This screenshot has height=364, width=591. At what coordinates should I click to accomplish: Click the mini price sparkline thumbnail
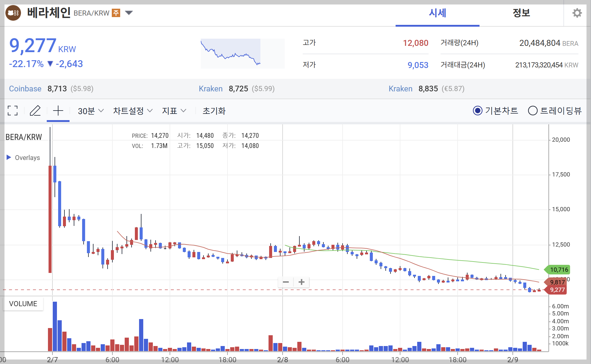click(x=242, y=53)
